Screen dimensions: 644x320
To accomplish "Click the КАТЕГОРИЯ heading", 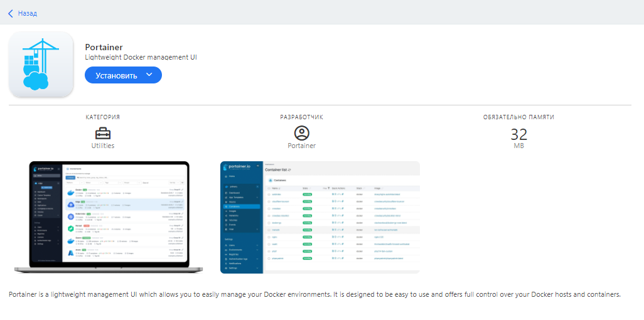I will [103, 117].
